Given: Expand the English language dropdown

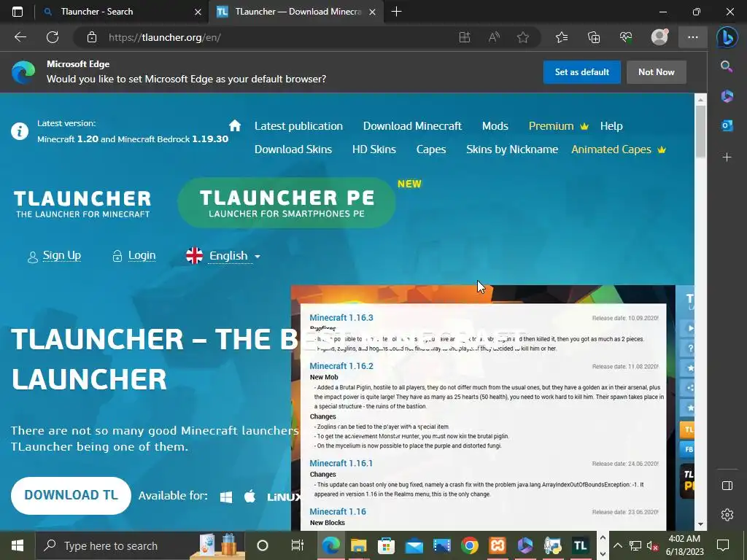Looking at the screenshot, I should click(223, 256).
